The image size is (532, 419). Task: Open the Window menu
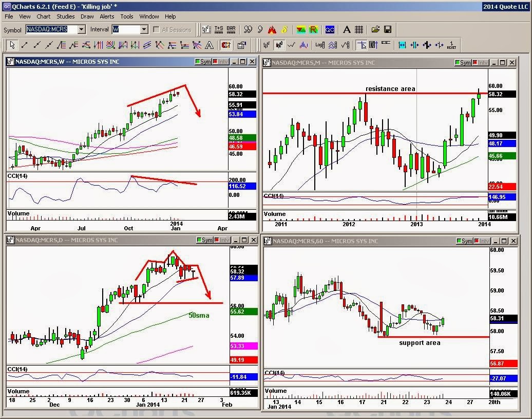(149, 16)
